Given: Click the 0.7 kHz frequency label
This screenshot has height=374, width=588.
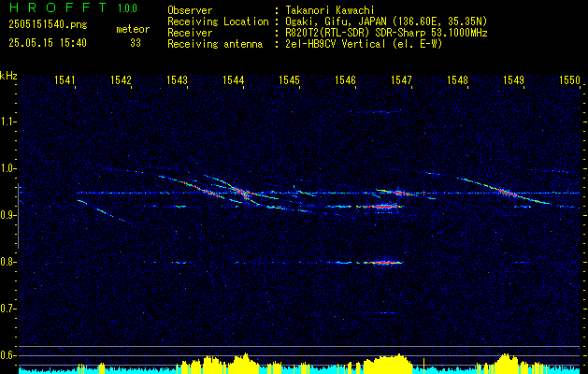Looking at the screenshot, I should (7, 309).
